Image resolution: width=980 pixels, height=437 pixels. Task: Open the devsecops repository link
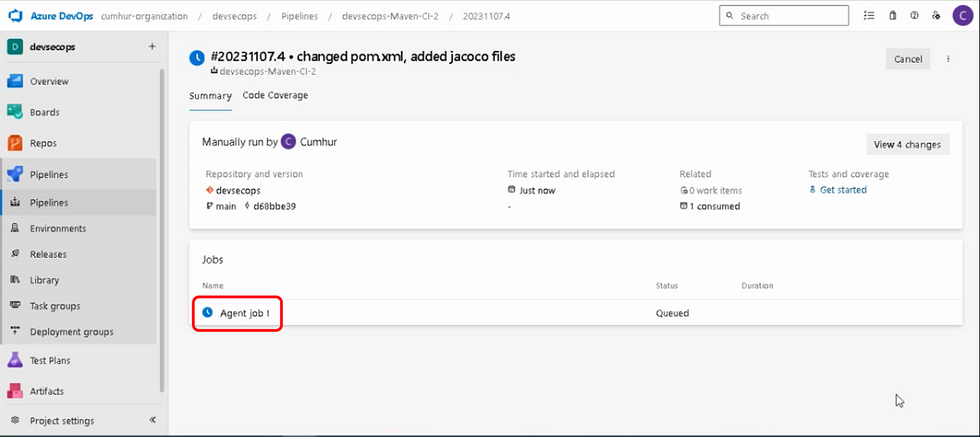click(238, 190)
